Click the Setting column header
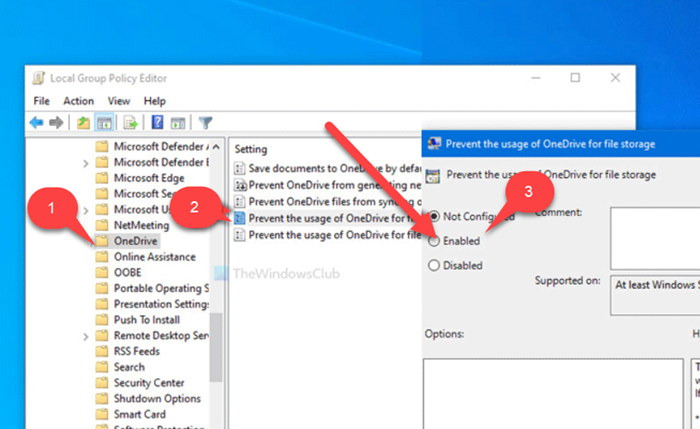This screenshot has height=429, width=700. tap(251, 149)
